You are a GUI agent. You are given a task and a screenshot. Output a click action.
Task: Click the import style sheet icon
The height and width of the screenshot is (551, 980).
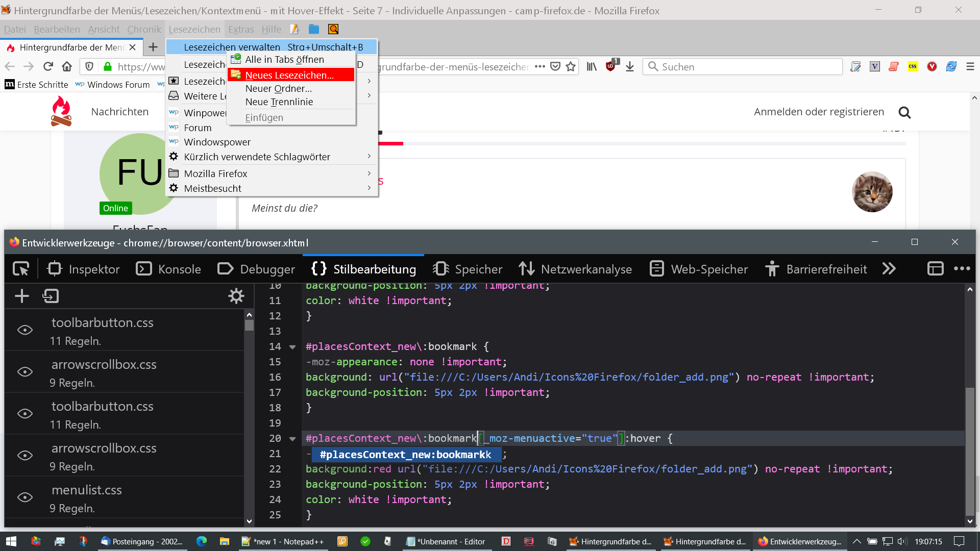51,296
